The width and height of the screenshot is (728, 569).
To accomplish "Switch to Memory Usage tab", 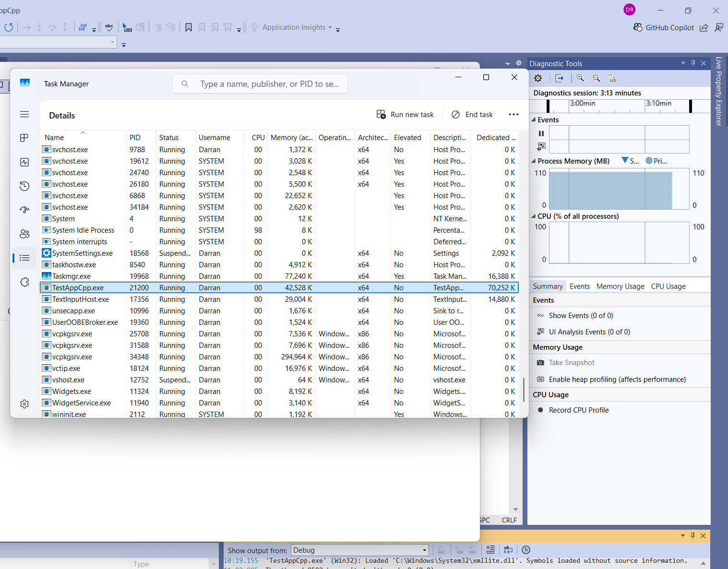I will click(621, 286).
